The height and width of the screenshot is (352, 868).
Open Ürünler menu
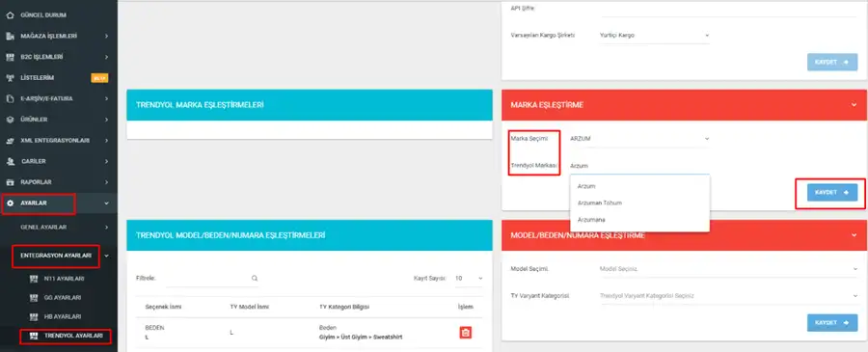[34, 120]
